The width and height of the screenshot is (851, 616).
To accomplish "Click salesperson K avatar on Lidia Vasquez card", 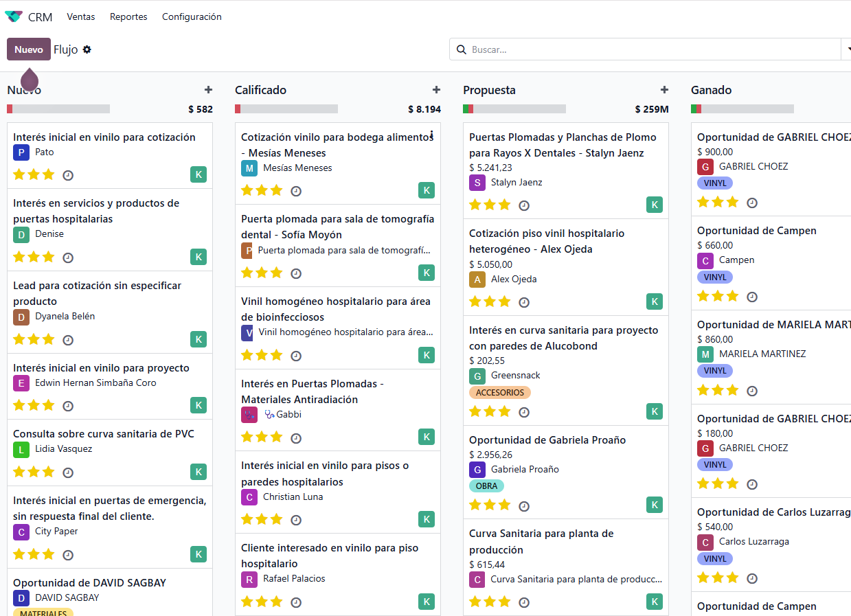I will coord(198,472).
